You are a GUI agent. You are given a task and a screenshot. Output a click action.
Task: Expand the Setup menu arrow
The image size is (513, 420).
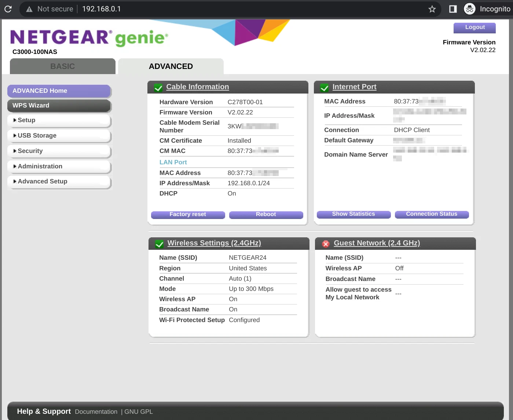(x=15, y=120)
